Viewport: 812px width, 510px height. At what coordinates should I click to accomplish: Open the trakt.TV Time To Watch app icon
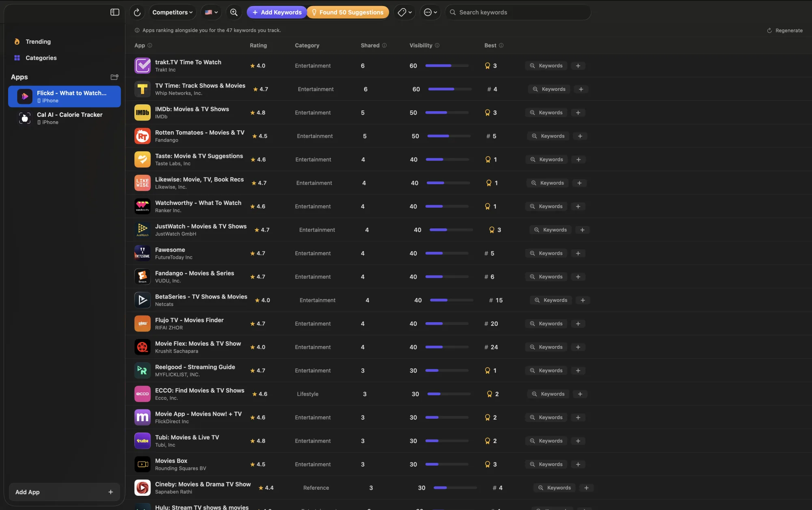[x=143, y=65]
